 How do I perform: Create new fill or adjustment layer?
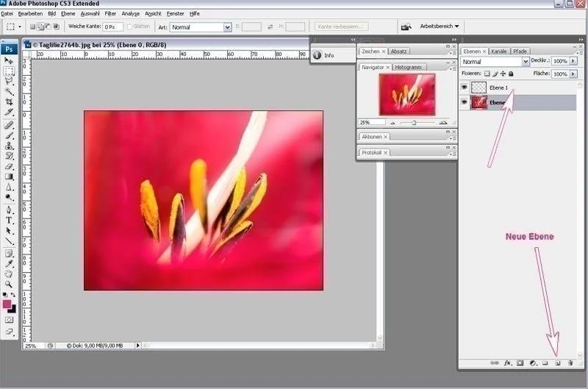[x=532, y=363]
